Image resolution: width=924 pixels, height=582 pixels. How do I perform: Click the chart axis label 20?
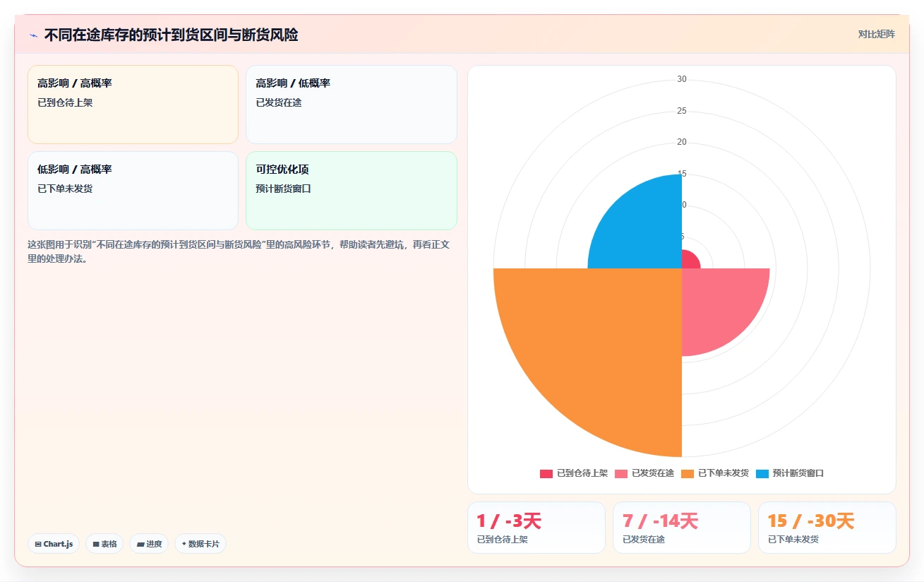[682, 142]
